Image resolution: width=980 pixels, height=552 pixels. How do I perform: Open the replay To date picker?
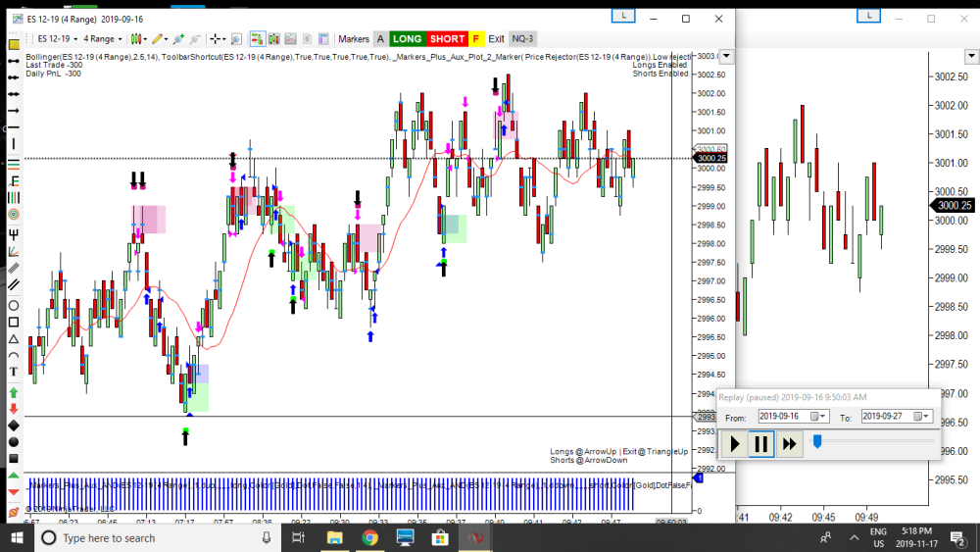tap(922, 417)
